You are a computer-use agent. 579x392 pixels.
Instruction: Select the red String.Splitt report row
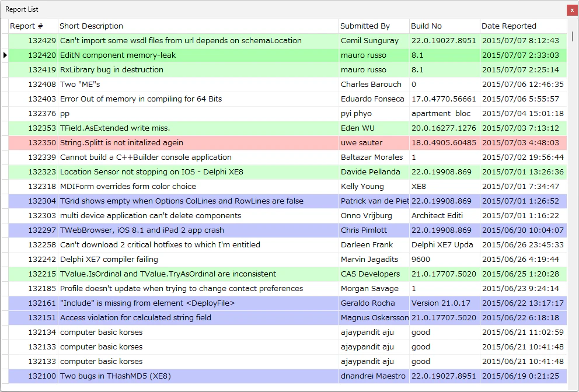coord(288,143)
